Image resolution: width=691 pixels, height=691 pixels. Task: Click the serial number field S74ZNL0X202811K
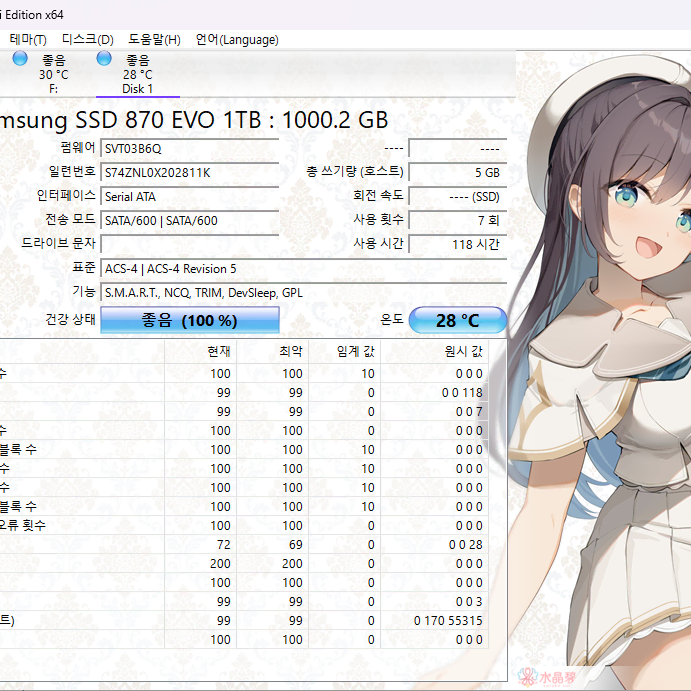[189, 173]
